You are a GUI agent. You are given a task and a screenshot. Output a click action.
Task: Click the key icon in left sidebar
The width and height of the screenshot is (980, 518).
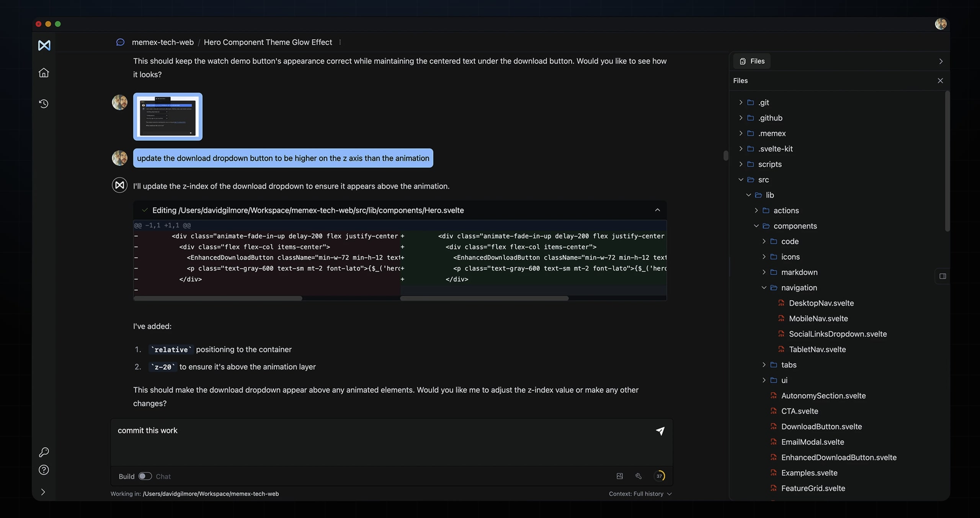(x=44, y=452)
